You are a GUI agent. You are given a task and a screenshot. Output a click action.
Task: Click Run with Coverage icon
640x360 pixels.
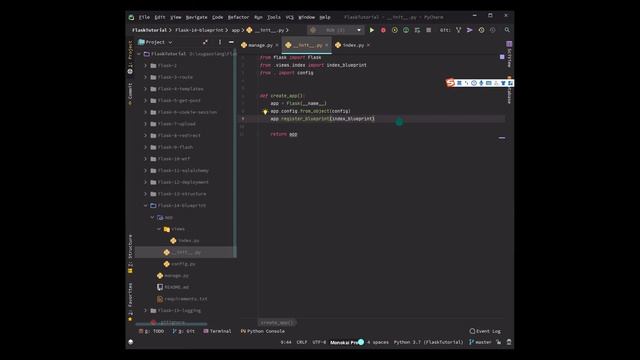tap(394, 30)
